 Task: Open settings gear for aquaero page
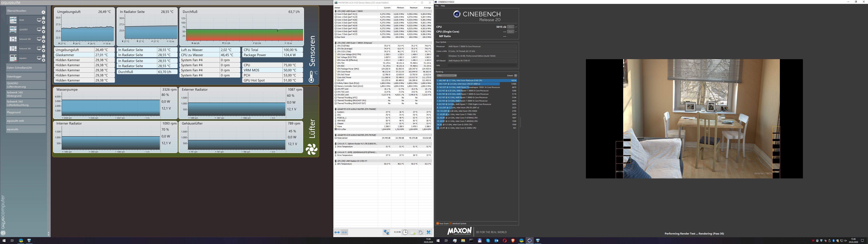[43, 60]
